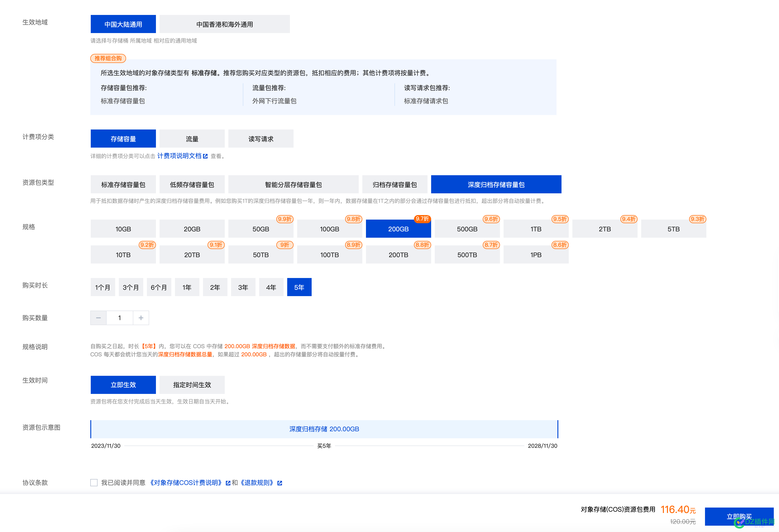This screenshot has height=532, width=779.
Task: Increase purchase quantity with plus button
Action: 141,318
